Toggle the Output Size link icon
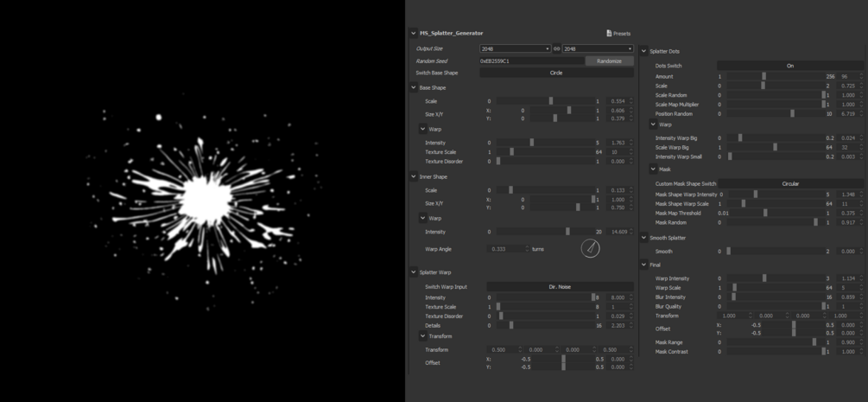The image size is (868, 402). point(557,48)
